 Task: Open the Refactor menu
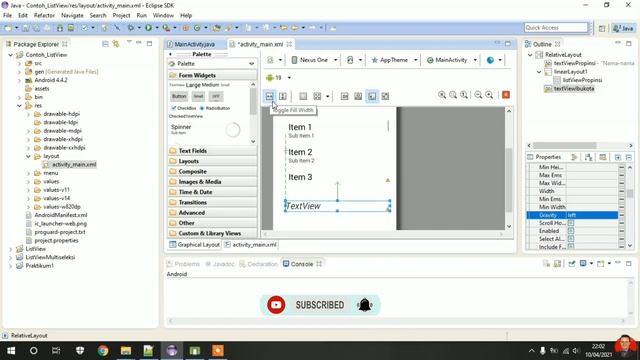(x=44, y=16)
